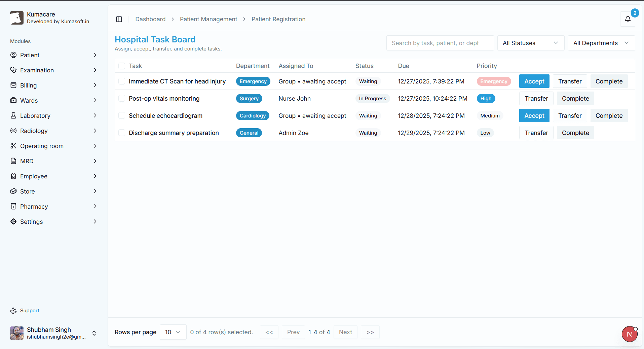Open the All Statuses dropdown
Screen dimensions: 644x349
pos(530,43)
